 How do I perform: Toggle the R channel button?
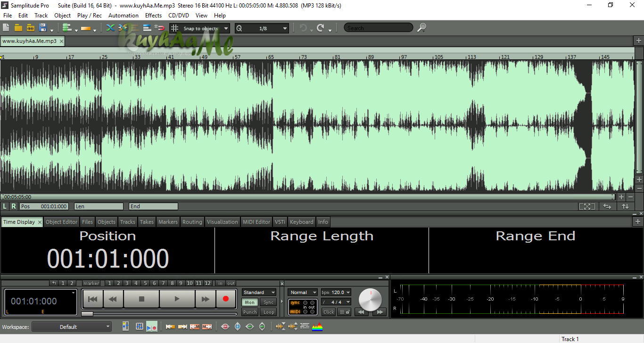tap(14, 206)
